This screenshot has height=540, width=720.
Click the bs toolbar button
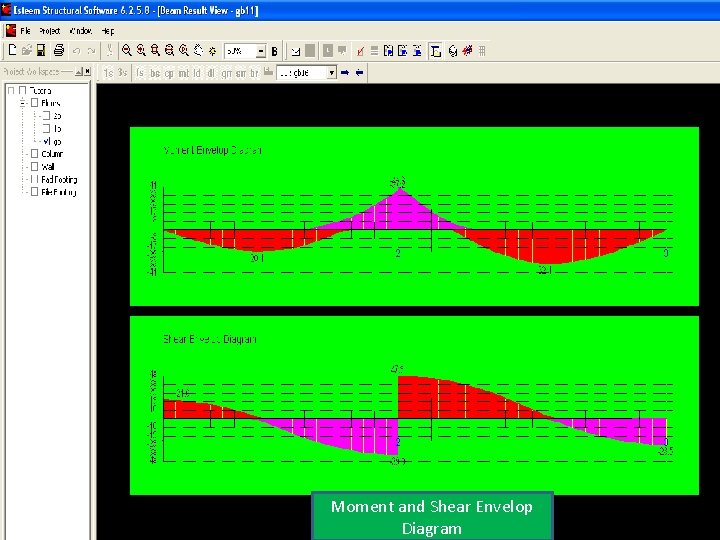155,73
